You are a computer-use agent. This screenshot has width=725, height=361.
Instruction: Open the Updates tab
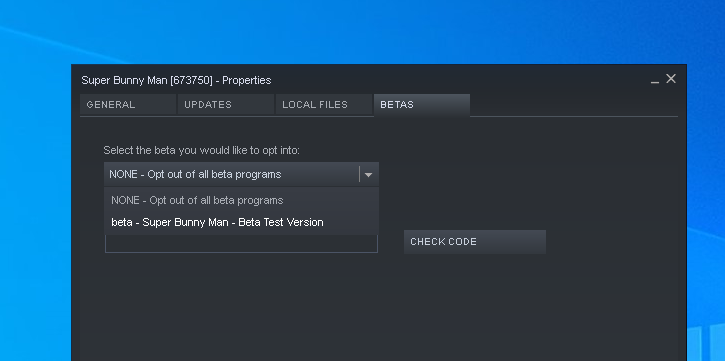click(x=226, y=104)
